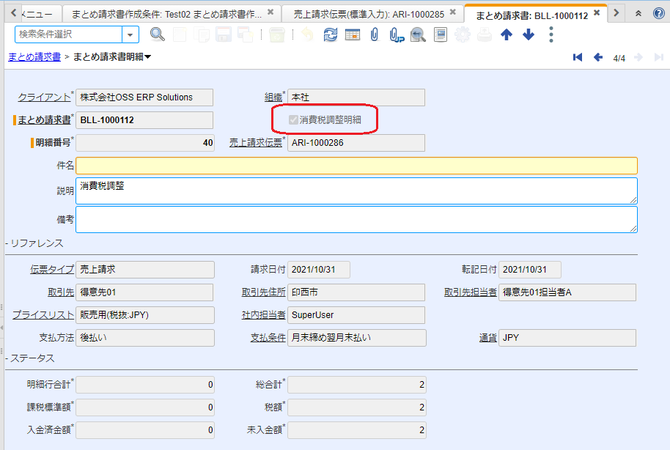Open the 検索条件選択 dropdown arrow
670x450 pixels.
coord(130,34)
